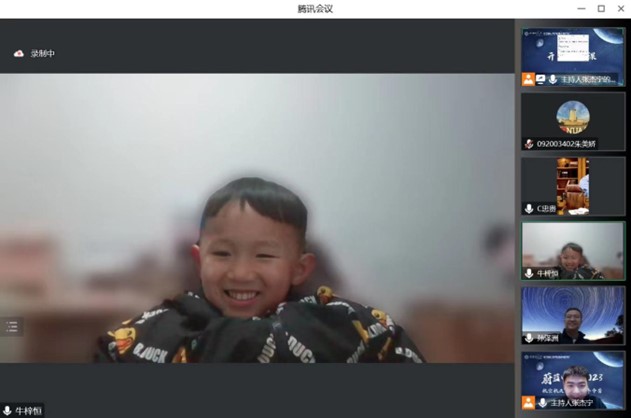Click microphone icon beside 种泺洲

[529, 338]
